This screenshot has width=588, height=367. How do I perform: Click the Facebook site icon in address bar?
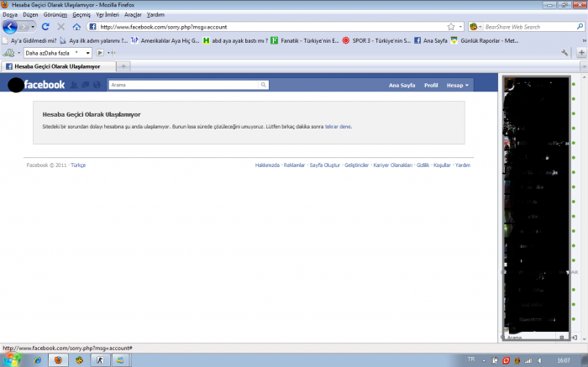click(x=92, y=27)
